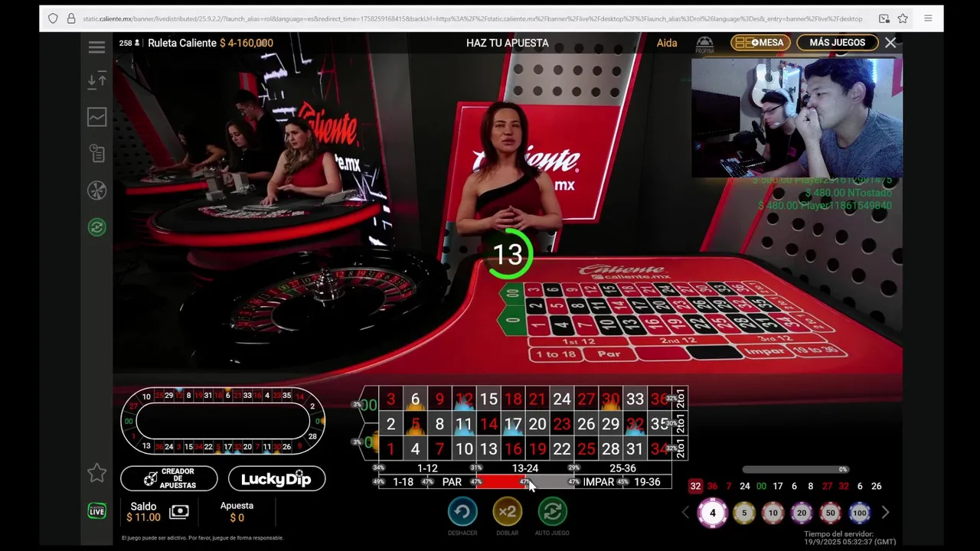Open the hamburger menu in game sidebar

pyautogui.click(x=96, y=47)
